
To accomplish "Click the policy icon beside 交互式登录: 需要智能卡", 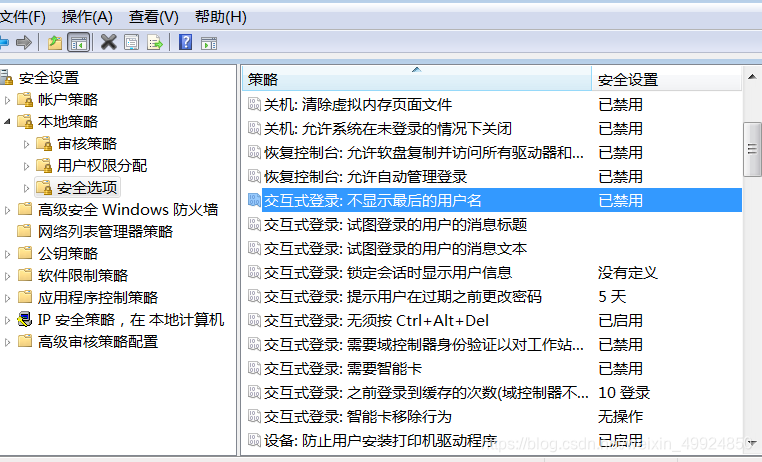I will tap(254, 368).
